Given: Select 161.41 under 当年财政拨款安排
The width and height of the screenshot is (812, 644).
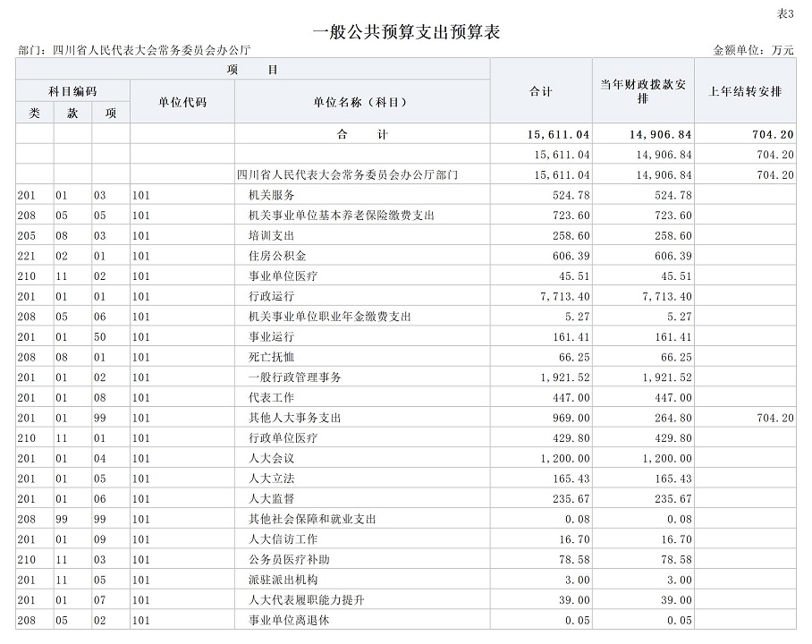Looking at the screenshot, I should click(x=672, y=337).
